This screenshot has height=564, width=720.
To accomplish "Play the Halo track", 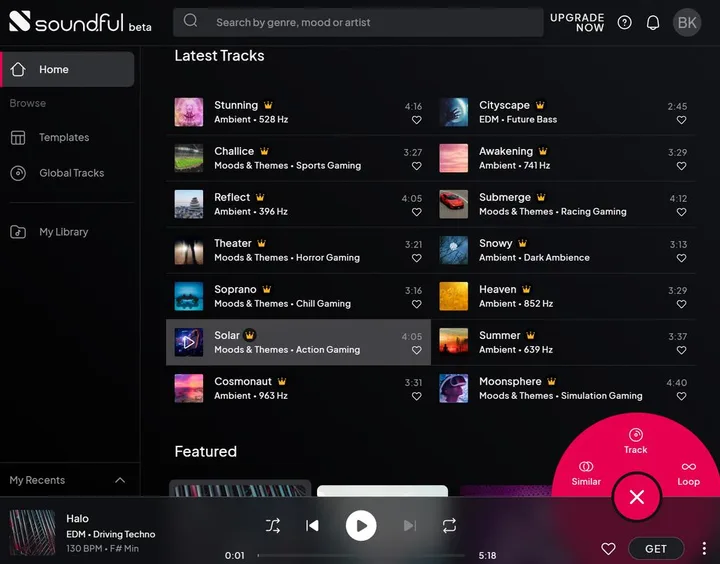I will click(x=361, y=525).
